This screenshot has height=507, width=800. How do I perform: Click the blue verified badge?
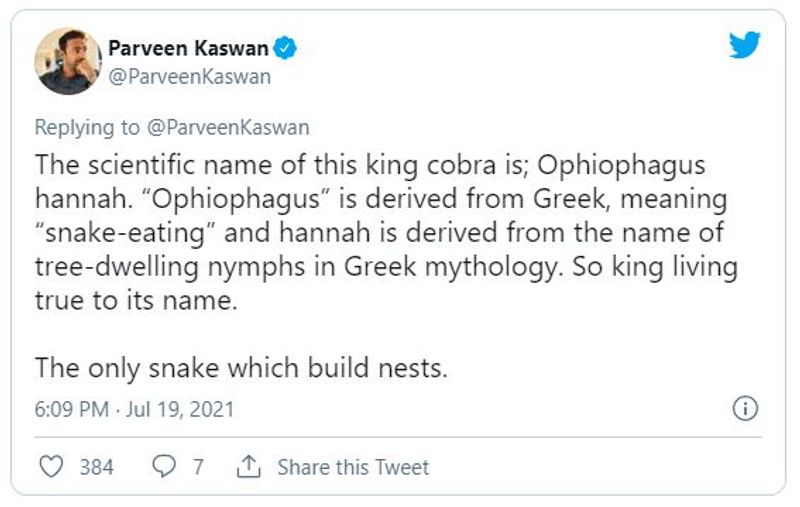pos(285,48)
